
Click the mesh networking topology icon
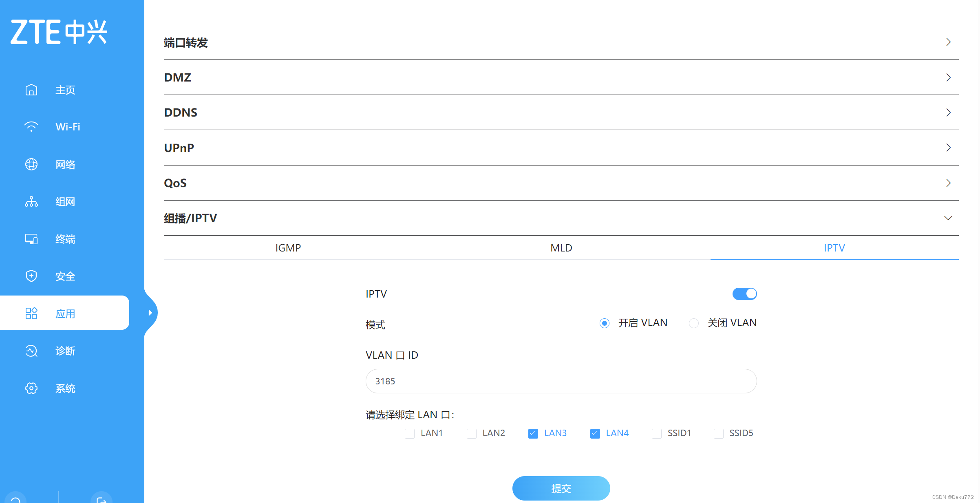point(31,202)
